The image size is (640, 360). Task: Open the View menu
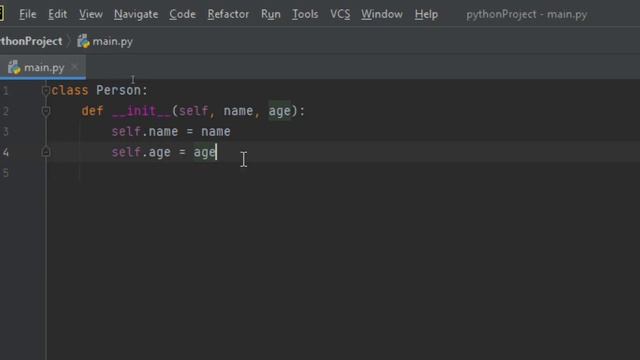tap(91, 14)
